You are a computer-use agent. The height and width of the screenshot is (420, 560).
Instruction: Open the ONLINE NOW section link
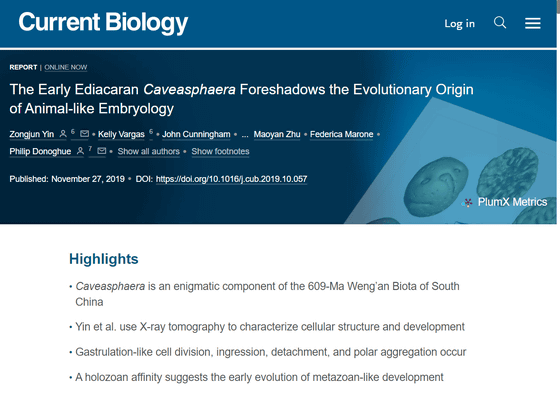pos(66,68)
